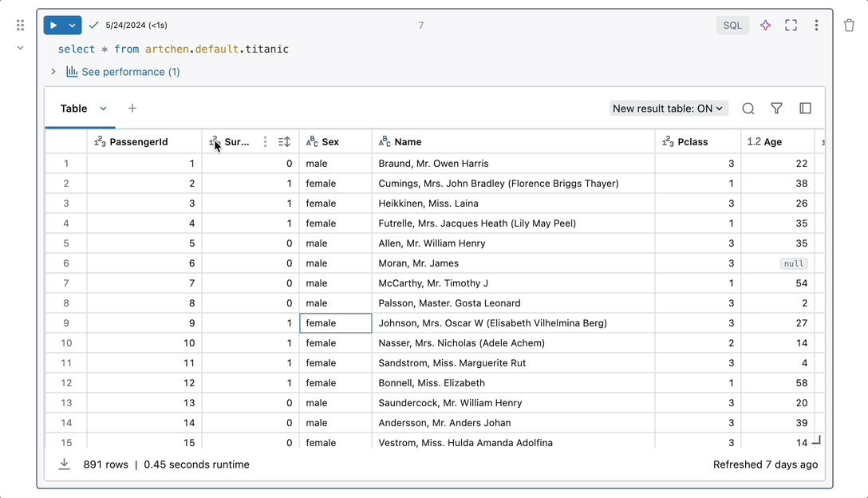868x498 pixels.
Task: Expand cell to fullscreen view
Action: tap(791, 26)
